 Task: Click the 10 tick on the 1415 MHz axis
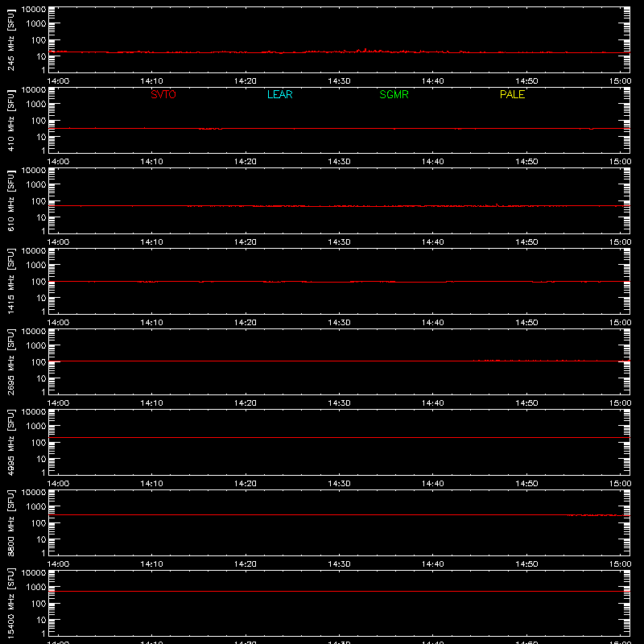pyautogui.click(x=41, y=298)
